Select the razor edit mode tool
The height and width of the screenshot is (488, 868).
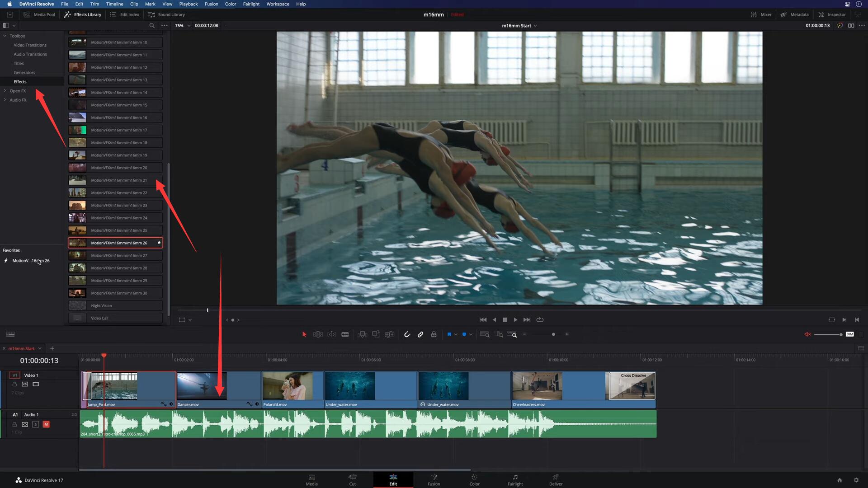coord(345,334)
